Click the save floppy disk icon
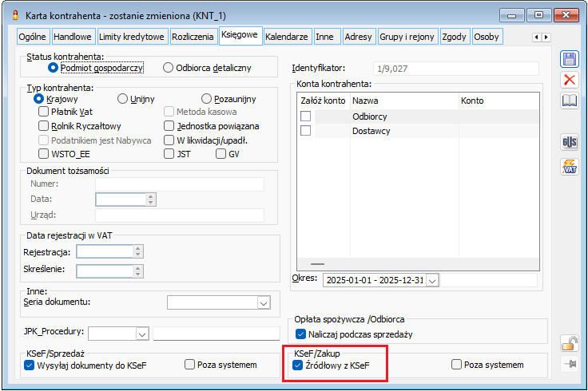The image size is (588, 391). 569,59
